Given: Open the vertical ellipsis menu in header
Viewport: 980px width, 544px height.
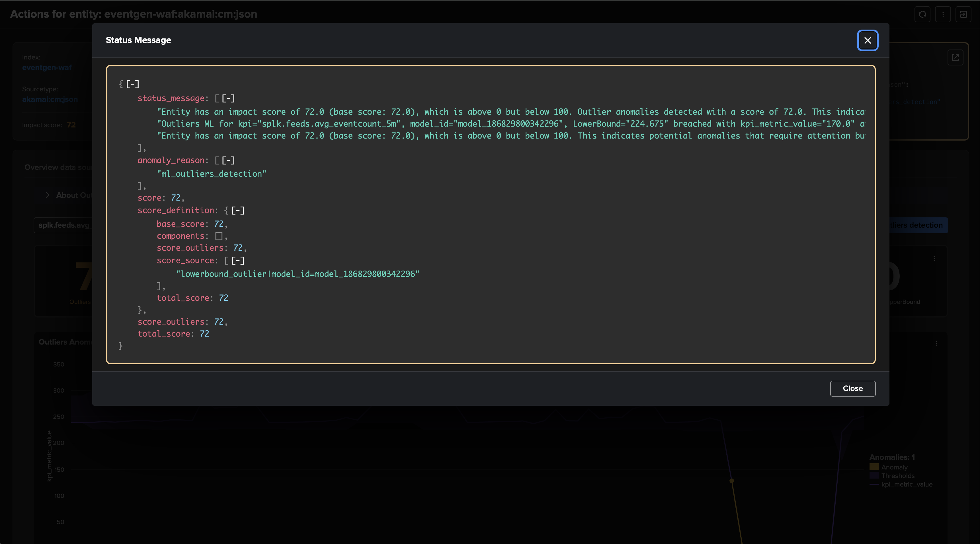Looking at the screenshot, I should (x=943, y=15).
